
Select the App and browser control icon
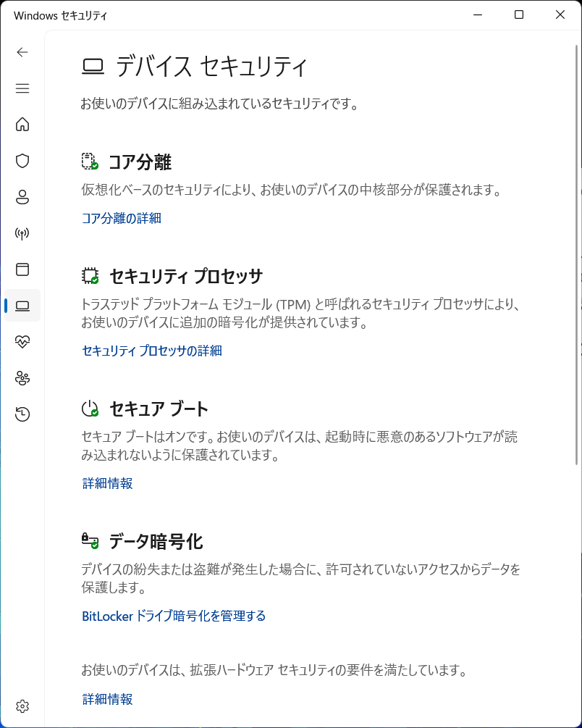point(22,269)
